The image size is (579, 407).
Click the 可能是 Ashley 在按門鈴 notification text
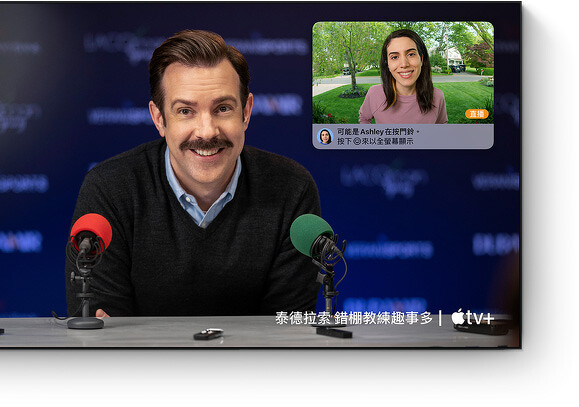coord(378,132)
